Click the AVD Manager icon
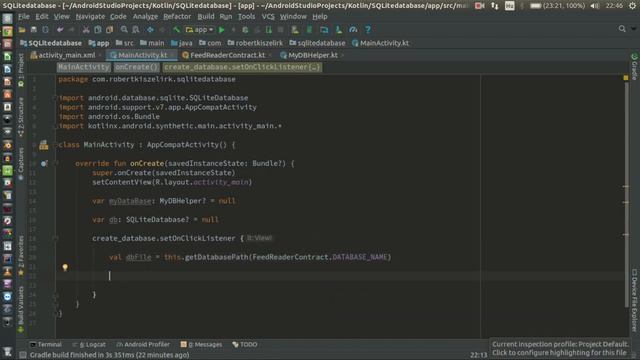 295,30
